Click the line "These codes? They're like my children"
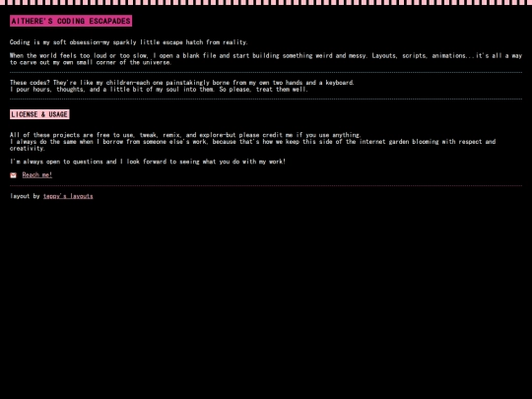 [182, 83]
